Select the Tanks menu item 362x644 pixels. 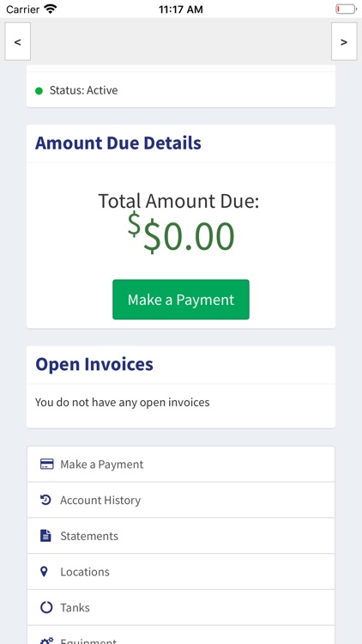click(x=181, y=607)
